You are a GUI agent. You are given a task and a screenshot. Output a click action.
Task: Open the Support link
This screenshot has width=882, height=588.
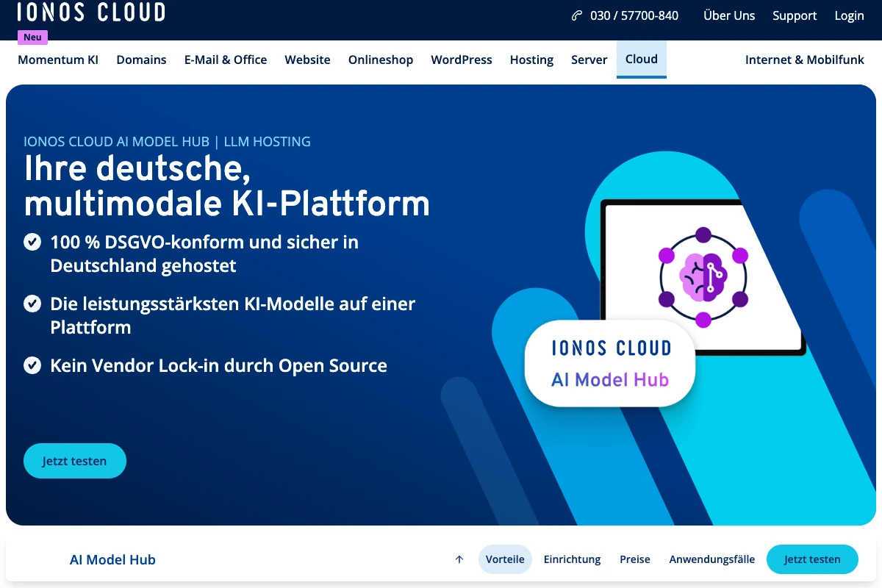click(x=795, y=15)
